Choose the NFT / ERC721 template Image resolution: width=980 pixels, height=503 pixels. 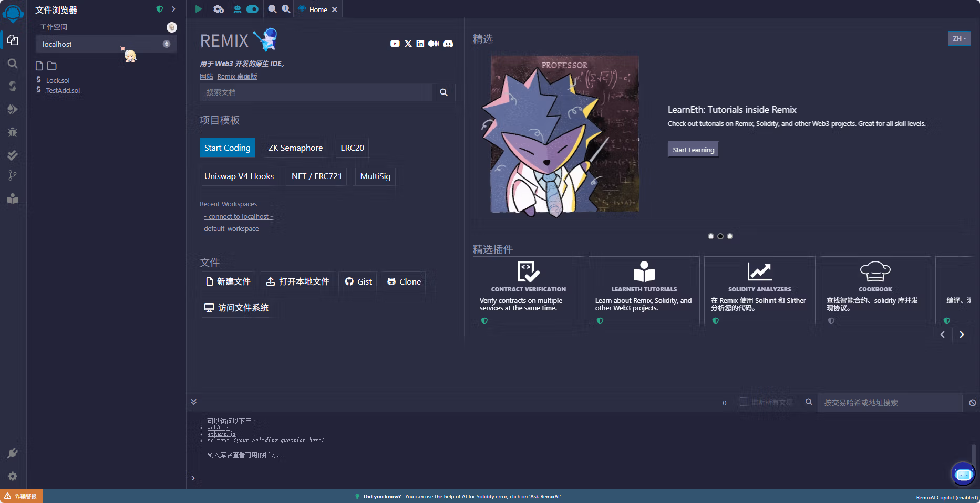click(x=317, y=176)
